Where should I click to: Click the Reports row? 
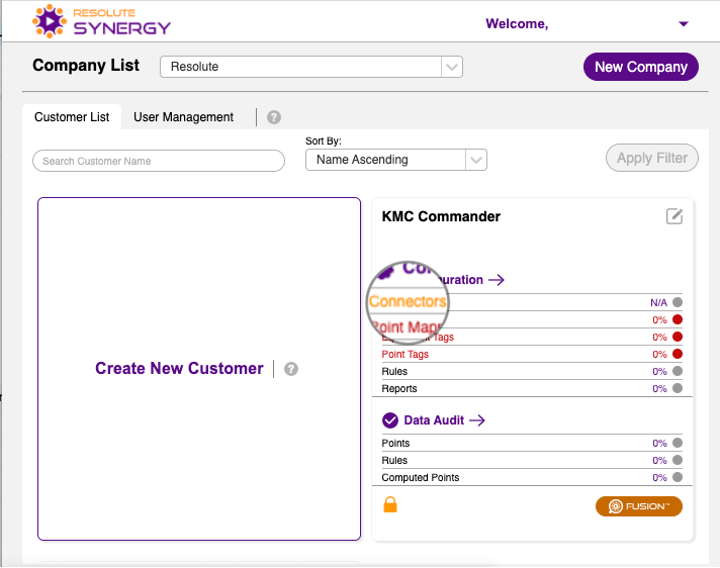point(532,388)
